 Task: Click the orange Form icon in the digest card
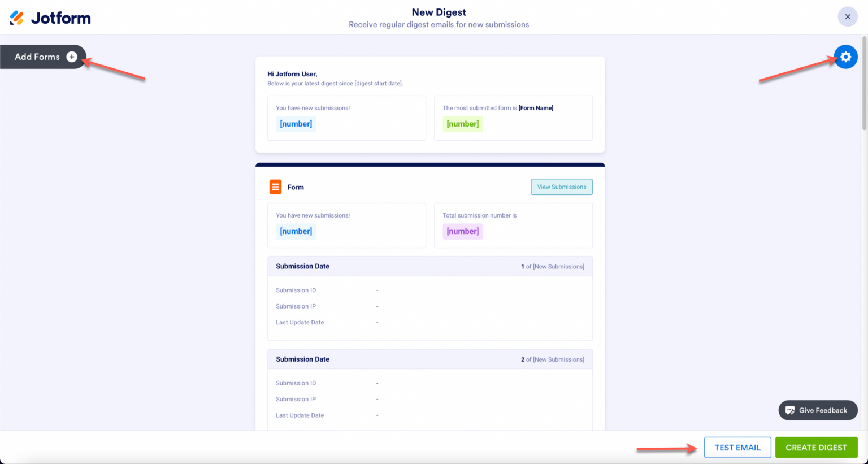(x=275, y=187)
